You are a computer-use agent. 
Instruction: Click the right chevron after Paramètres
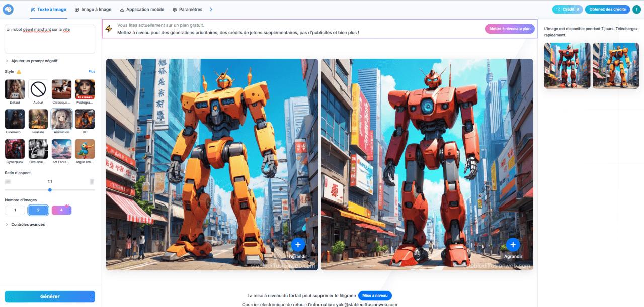(x=211, y=10)
